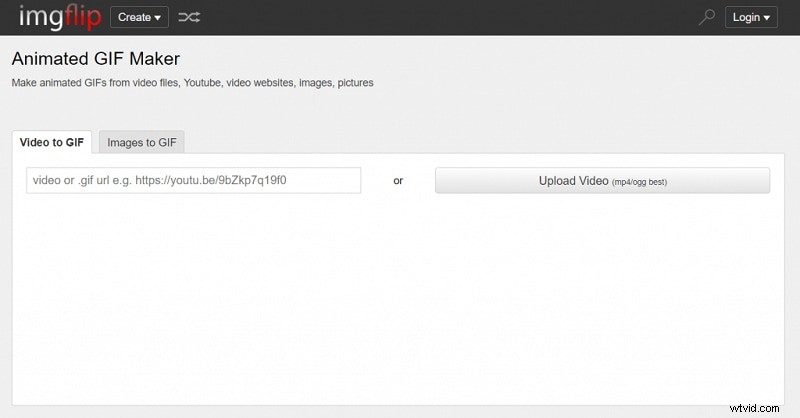Click the caret arrow beside Login
This screenshot has height=418, width=800.
coord(767,18)
